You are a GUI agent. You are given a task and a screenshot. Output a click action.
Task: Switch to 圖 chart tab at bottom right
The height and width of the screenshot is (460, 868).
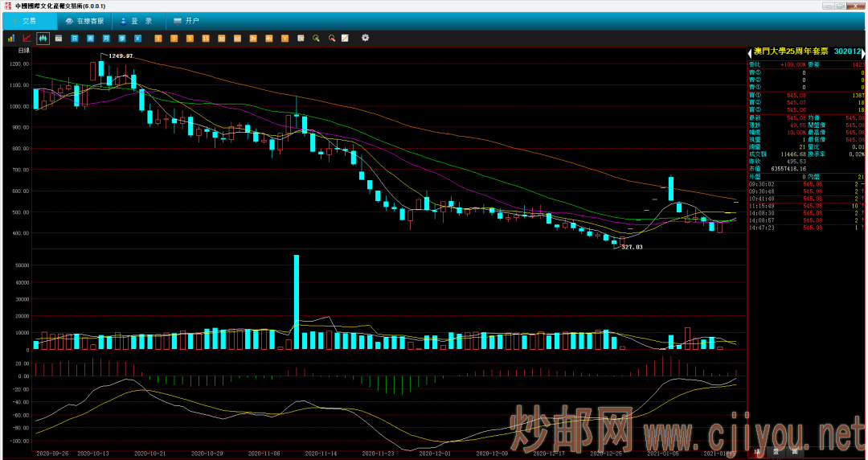794,452
